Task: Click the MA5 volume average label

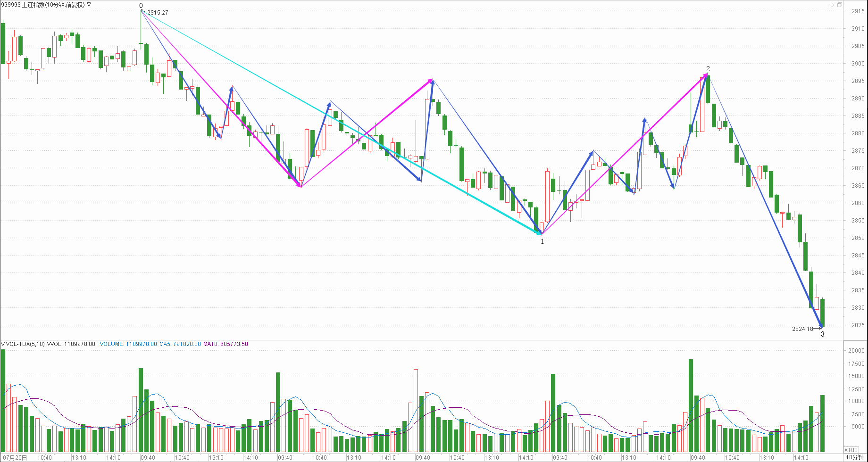Action: 180,344
